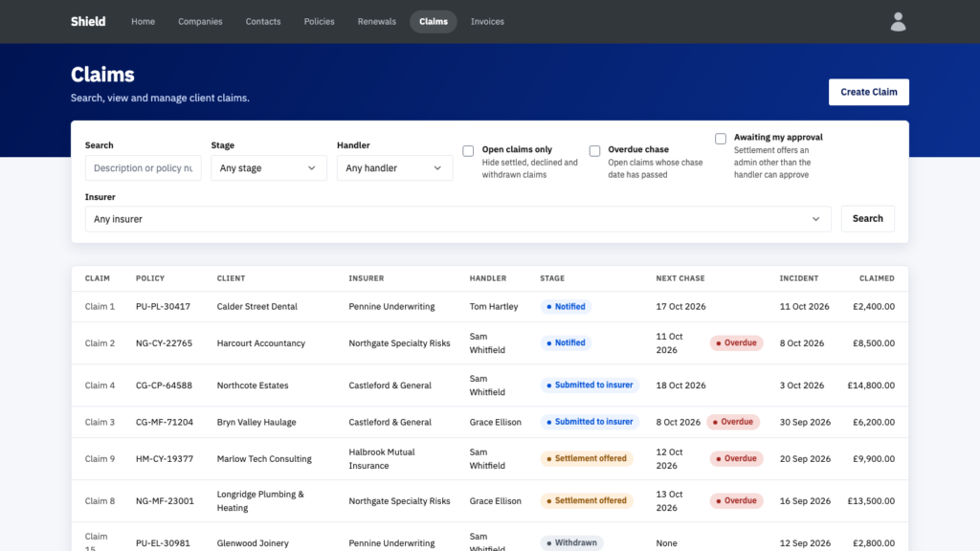Click policy number PU-PL-30417
Image resolution: width=980 pixels, height=551 pixels.
163,307
